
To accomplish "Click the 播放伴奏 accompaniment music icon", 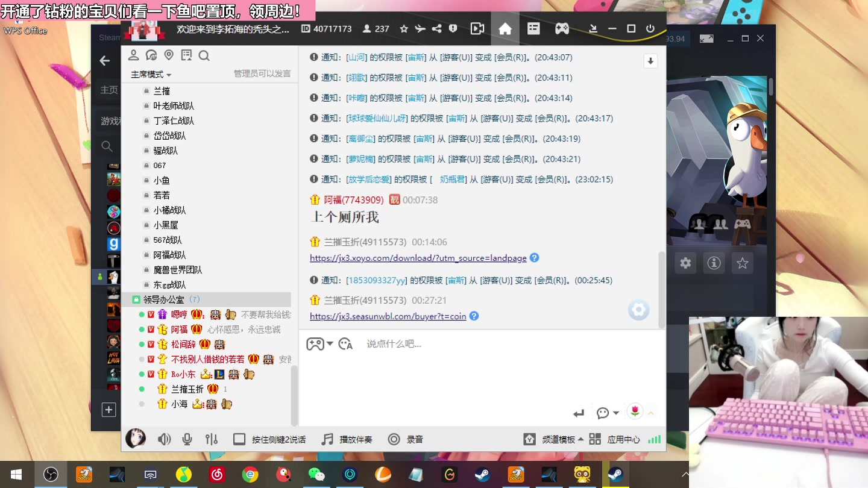I will (326, 439).
